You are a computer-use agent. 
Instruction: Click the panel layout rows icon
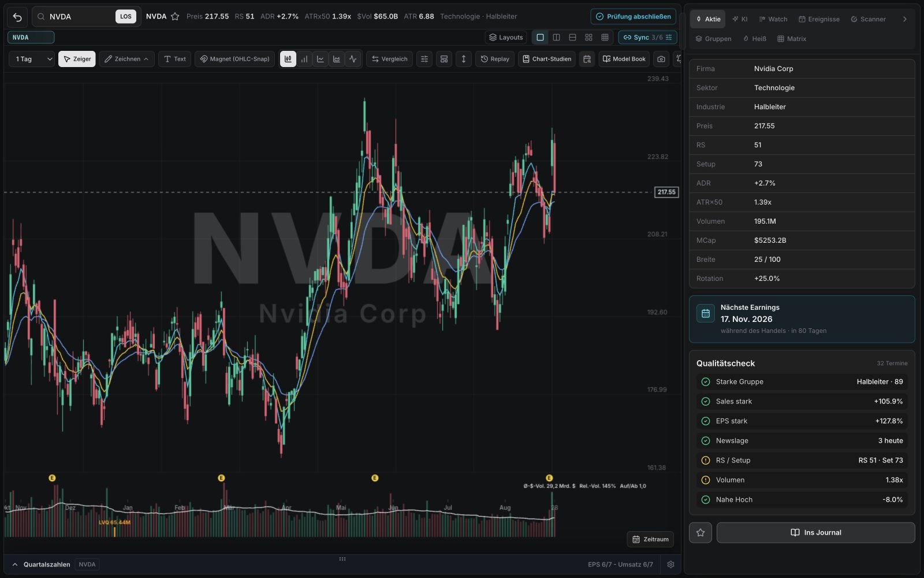[x=444, y=59]
